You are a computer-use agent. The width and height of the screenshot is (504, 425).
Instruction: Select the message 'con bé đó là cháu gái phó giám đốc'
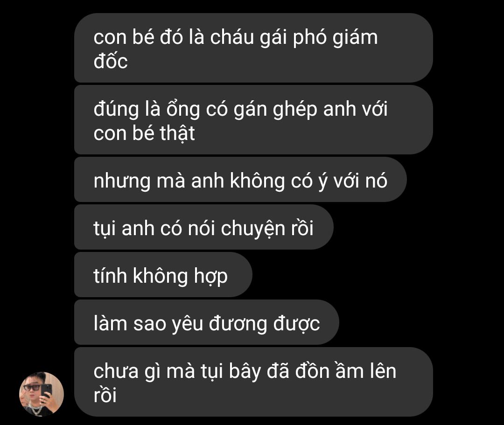253,48
